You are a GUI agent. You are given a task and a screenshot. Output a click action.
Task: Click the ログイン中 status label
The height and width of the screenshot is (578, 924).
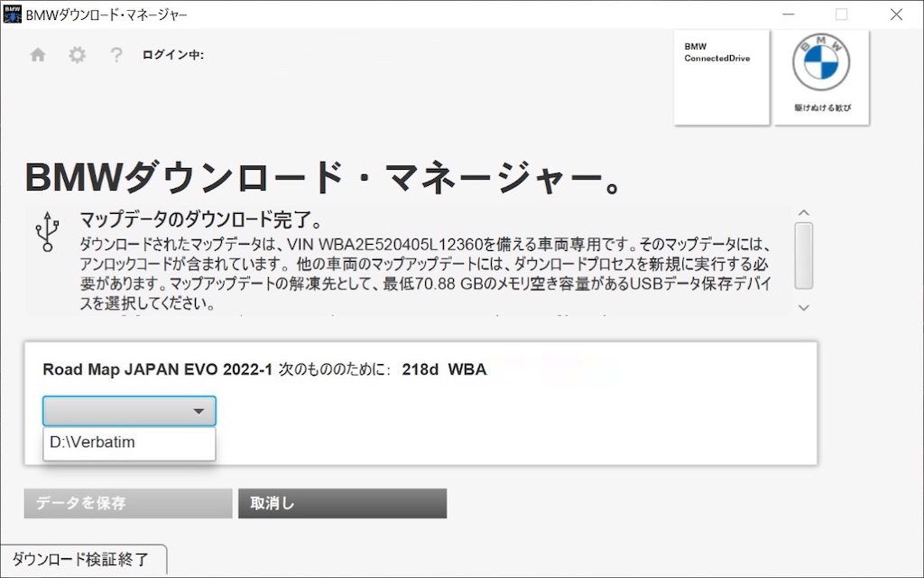pyautogui.click(x=174, y=54)
